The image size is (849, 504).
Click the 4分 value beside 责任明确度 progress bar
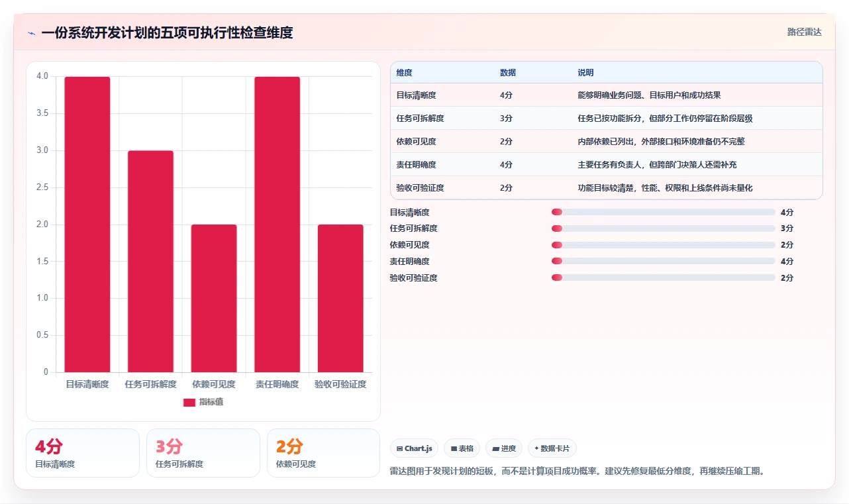point(787,262)
